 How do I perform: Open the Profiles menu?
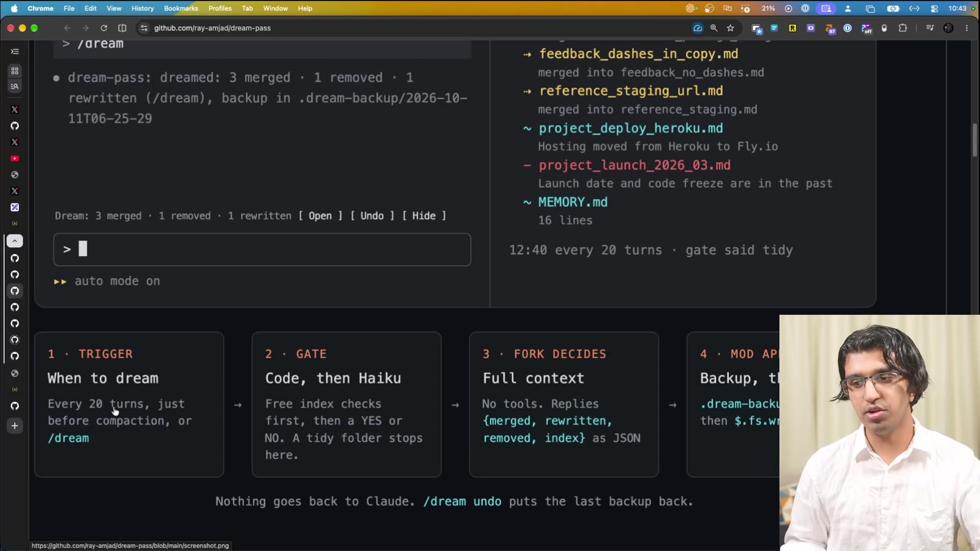tap(220, 9)
